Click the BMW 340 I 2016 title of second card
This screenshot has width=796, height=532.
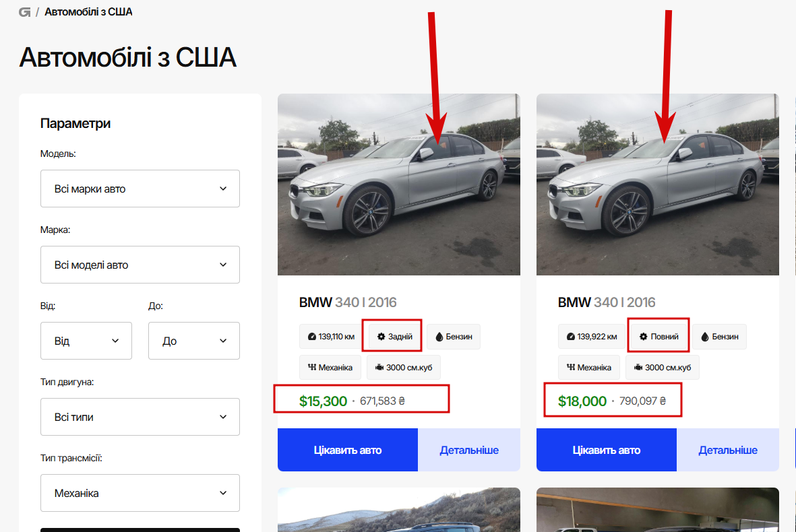pos(607,302)
